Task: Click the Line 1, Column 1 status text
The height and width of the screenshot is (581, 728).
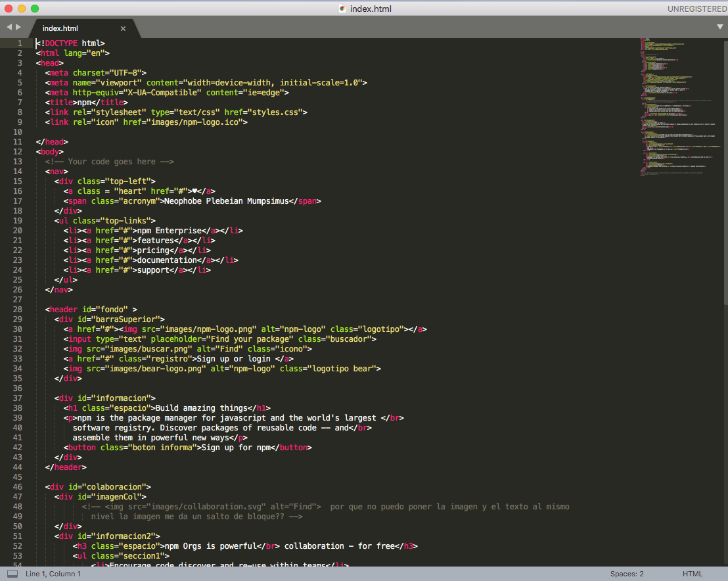Action: click(53, 574)
